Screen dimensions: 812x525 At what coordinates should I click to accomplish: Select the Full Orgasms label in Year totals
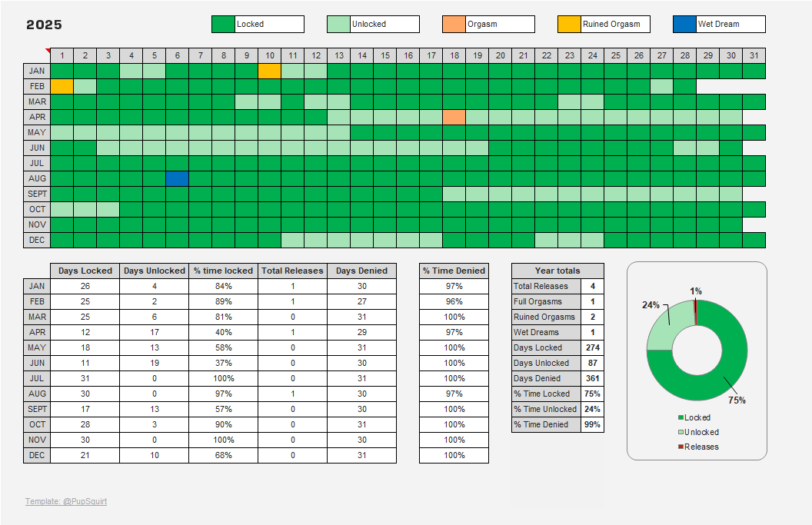[x=547, y=301]
